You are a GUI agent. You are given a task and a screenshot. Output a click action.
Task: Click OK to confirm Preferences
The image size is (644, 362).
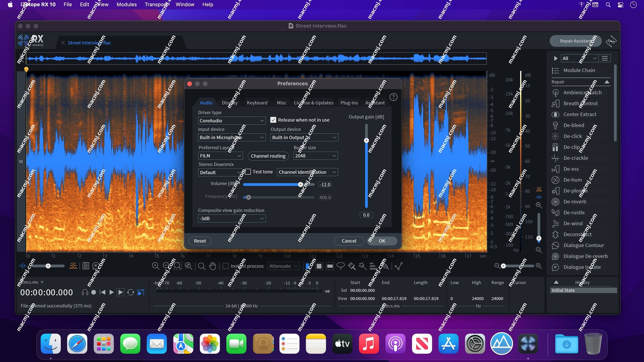tap(381, 240)
